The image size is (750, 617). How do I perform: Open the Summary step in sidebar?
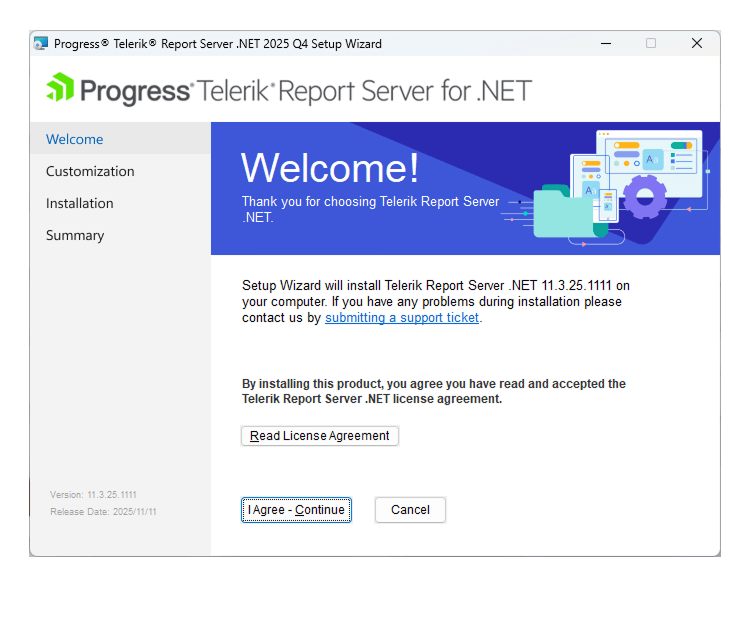pyautogui.click(x=121, y=235)
